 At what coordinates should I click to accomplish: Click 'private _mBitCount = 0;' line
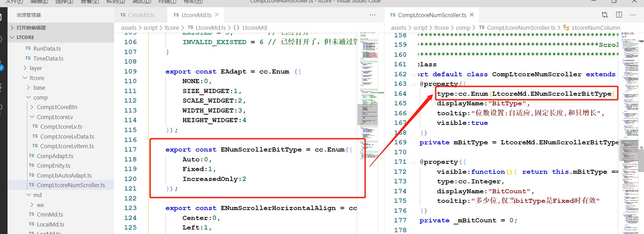coord(468,221)
